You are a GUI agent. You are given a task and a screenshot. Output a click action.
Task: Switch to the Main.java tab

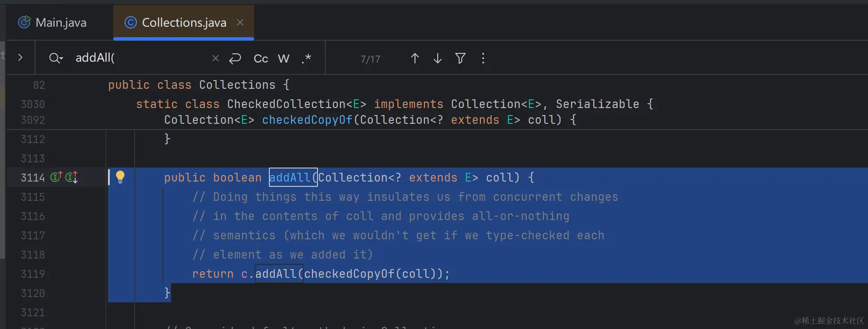(x=52, y=22)
